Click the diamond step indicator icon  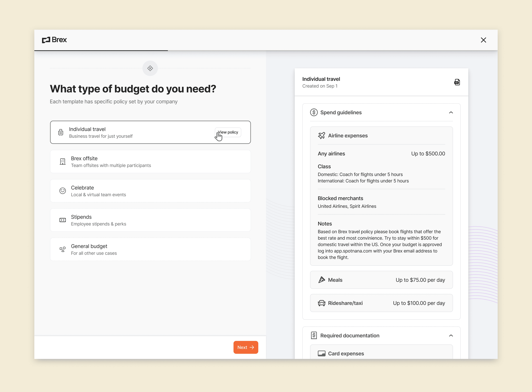pos(150,68)
